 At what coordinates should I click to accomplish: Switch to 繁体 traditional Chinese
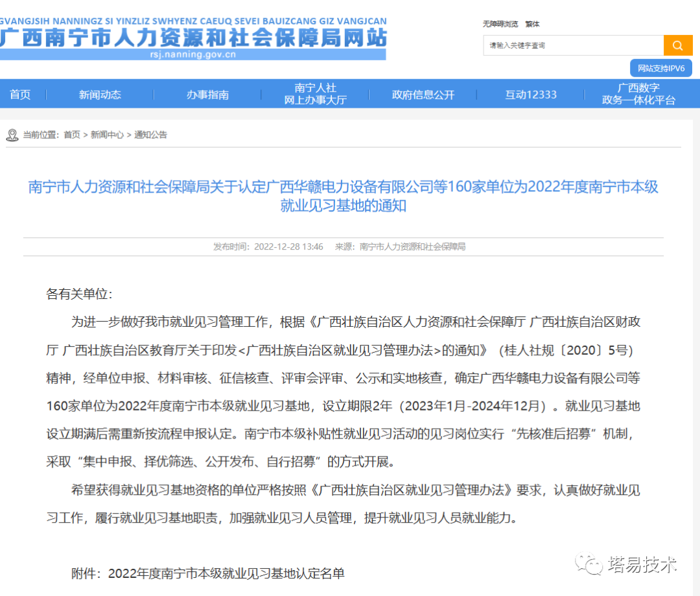coord(532,24)
